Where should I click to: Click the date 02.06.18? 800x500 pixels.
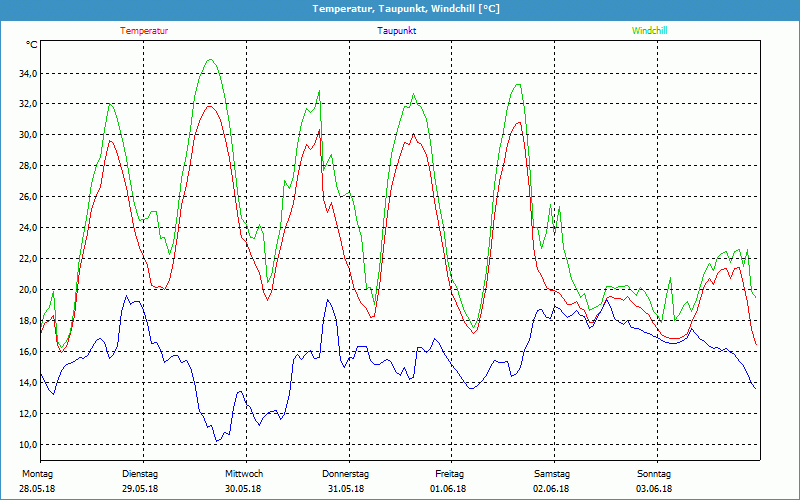551,489
